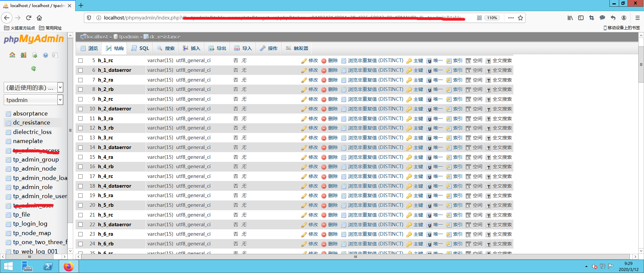Open the Export (导出) tab
644x273 pixels.
click(217, 48)
